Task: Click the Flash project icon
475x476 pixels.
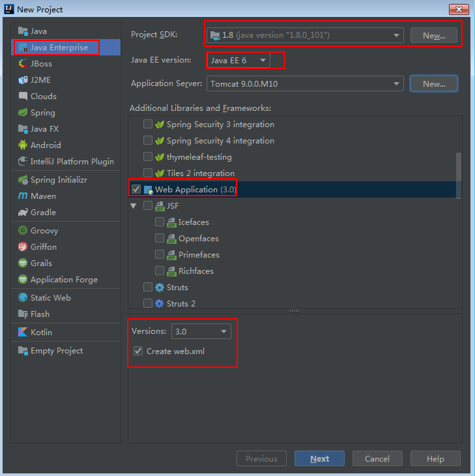Action: point(23,314)
